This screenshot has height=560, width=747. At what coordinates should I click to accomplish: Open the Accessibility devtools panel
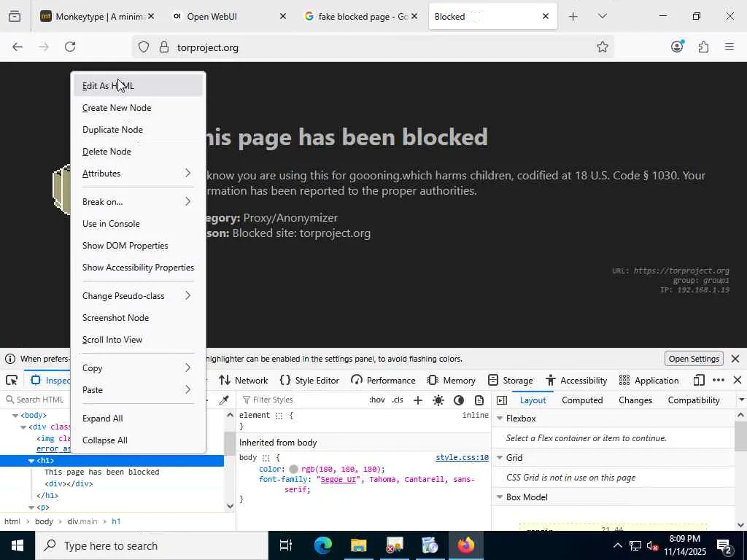click(576, 381)
